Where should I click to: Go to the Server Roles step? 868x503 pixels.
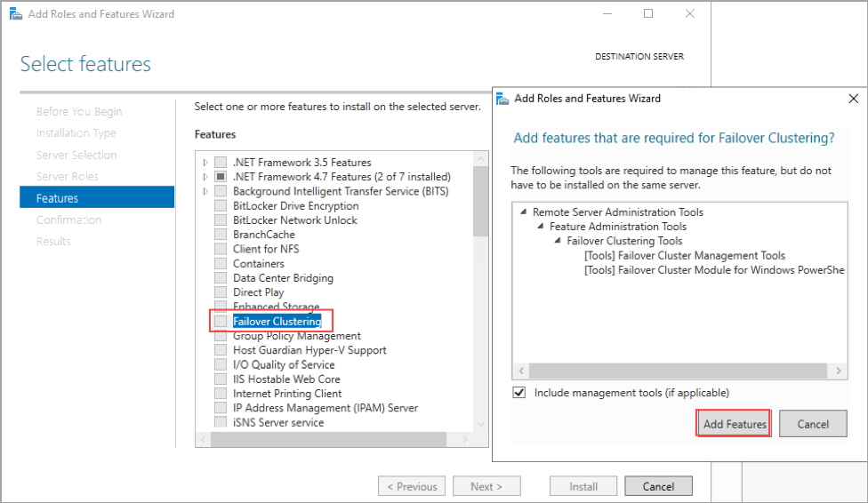click(x=68, y=177)
